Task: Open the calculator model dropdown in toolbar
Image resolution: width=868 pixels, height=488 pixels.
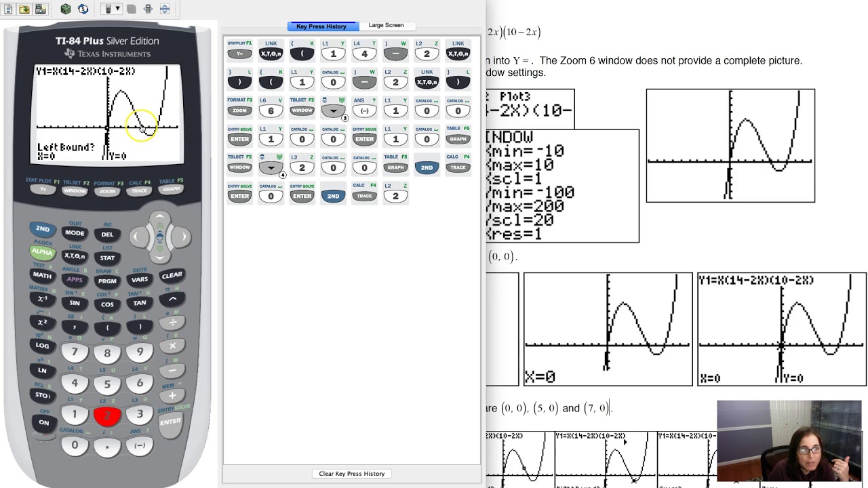Action: pyautogui.click(x=112, y=9)
